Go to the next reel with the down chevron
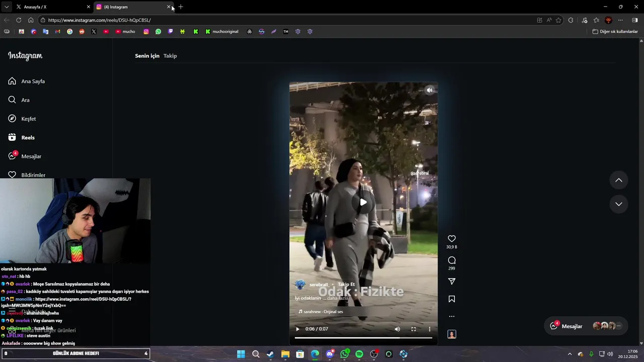Viewport: 644px width, 362px height. (x=619, y=204)
